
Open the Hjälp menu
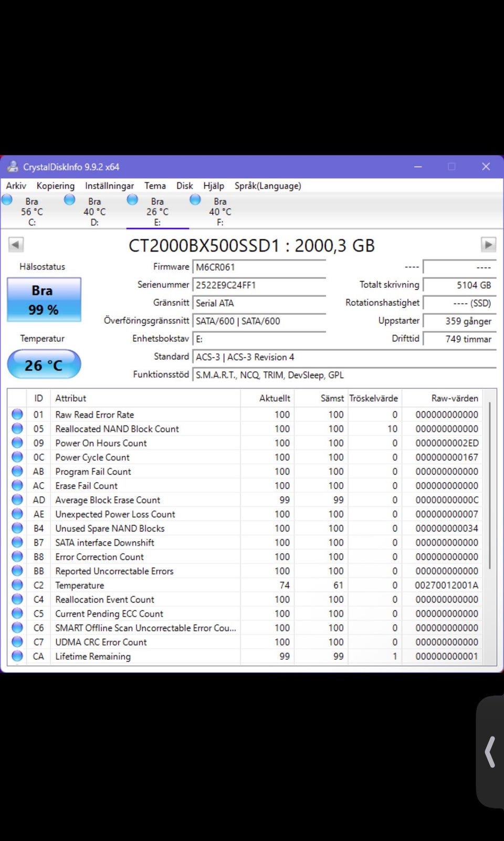click(x=214, y=185)
